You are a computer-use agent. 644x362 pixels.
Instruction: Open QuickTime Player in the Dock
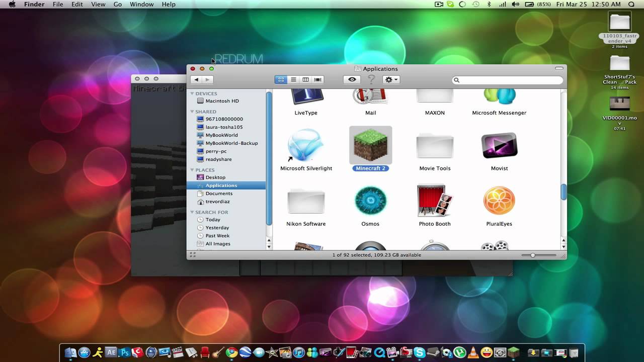pos(379,352)
